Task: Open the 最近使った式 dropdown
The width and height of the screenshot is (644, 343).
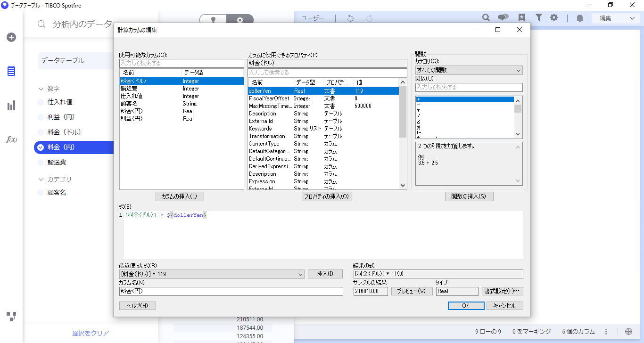Action: click(x=212, y=274)
